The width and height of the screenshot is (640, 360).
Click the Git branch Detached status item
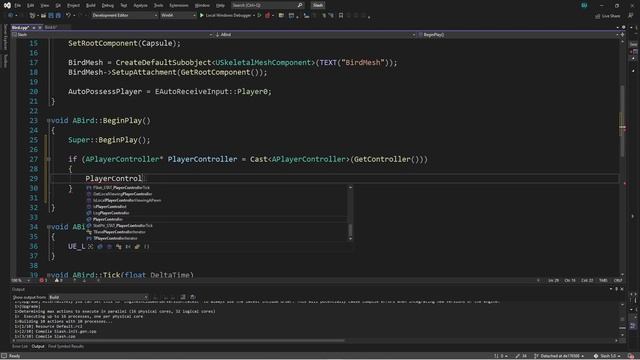coord(558,356)
